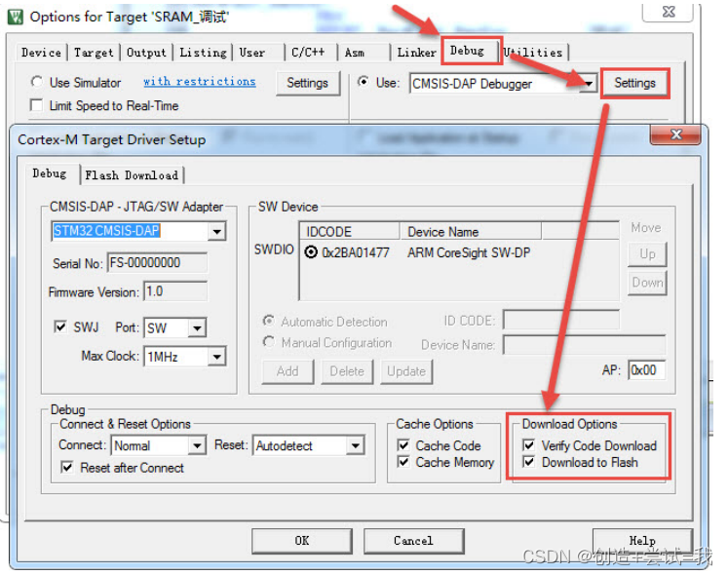The width and height of the screenshot is (728, 575).
Task: Select the Use Simulator radio button
Action: [37, 82]
